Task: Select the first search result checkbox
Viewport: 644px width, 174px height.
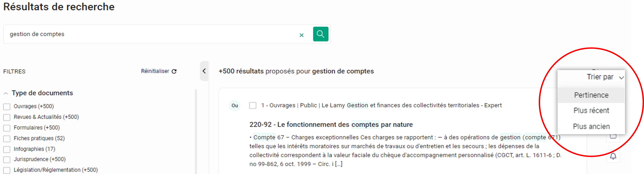Action: click(x=253, y=106)
